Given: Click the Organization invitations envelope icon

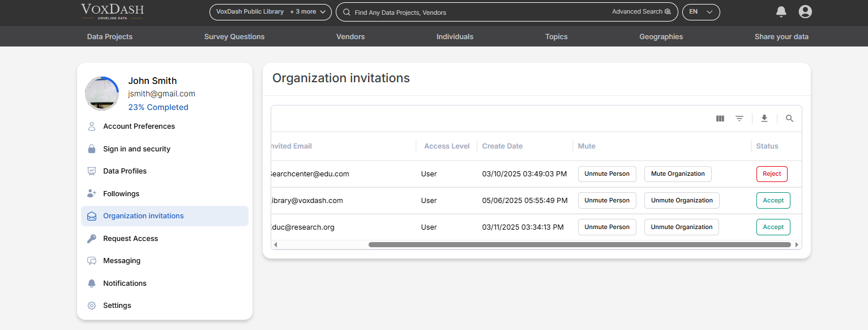Looking at the screenshot, I should tap(92, 216).
